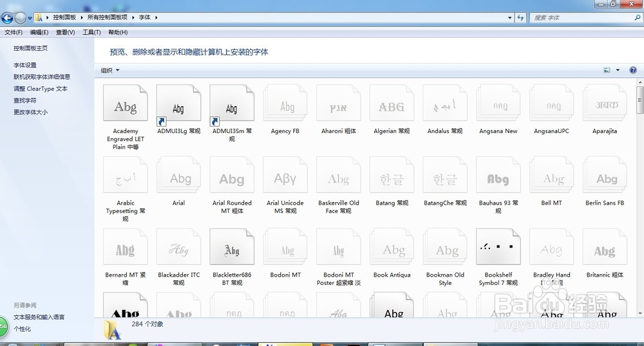Select the ADMUI3Lg font shortcut icon
The width and height of the screenshot is (644, 346).
(x=178, y=104)
